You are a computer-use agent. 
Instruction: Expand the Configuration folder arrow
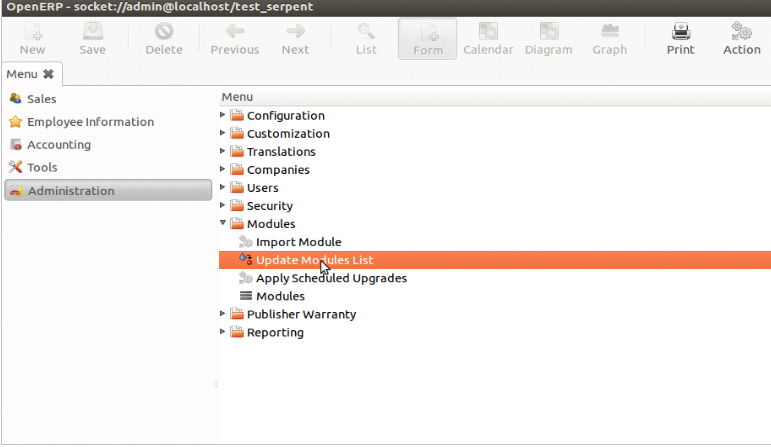[x=223, y=115]
